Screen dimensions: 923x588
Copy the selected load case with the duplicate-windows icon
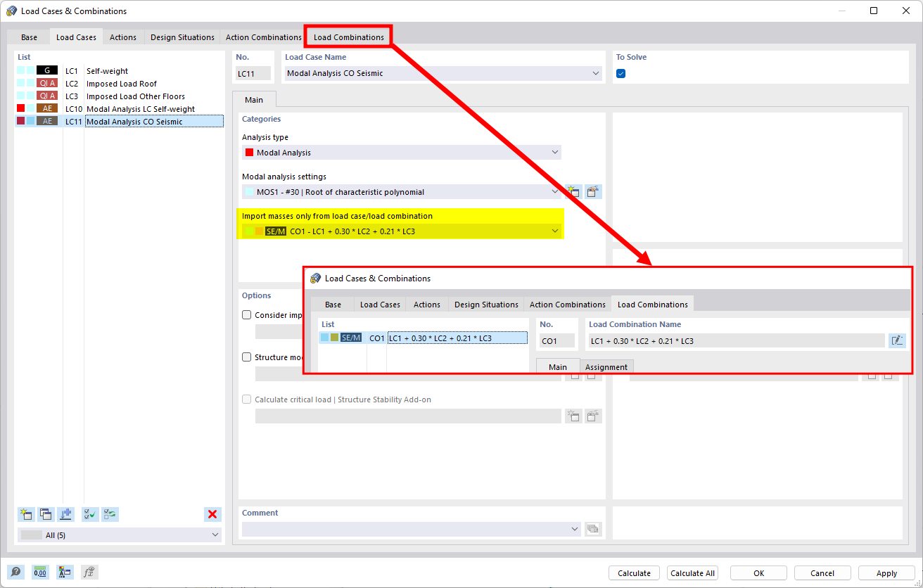pyautogui.click(x=46, y=514)
